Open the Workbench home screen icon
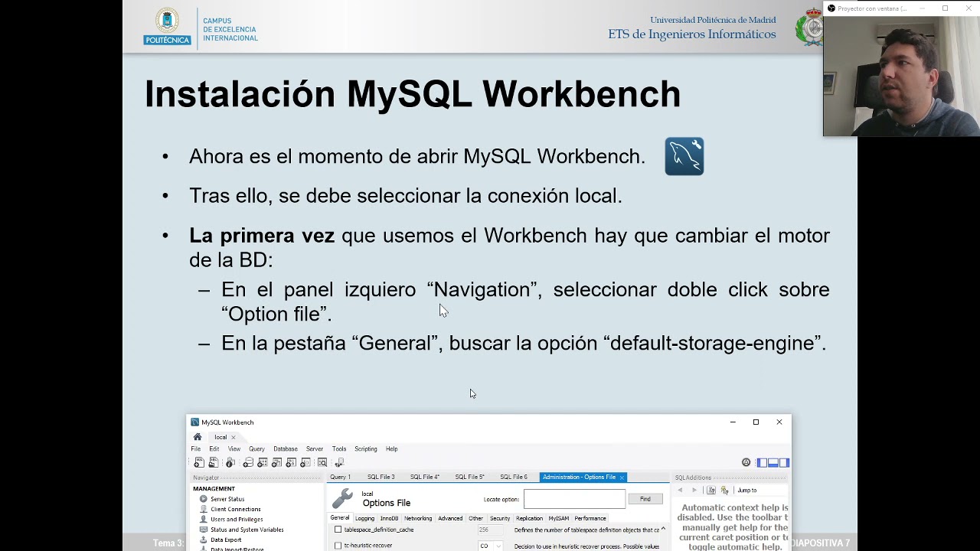 tap(198, 437)
